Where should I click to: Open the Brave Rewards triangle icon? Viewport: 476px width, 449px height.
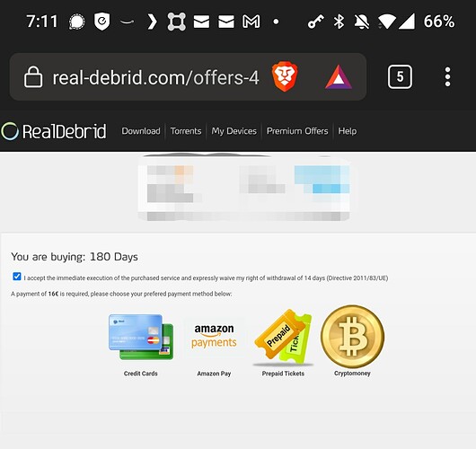click(339, 77)
